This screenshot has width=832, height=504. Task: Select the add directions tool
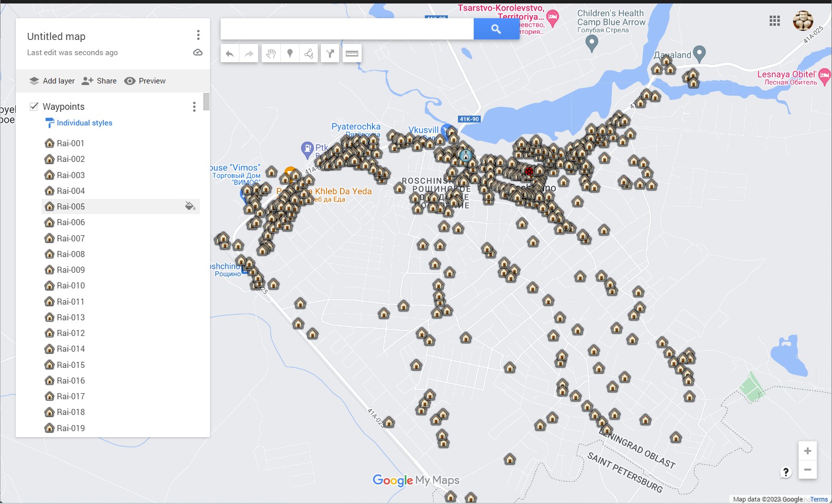330,54
